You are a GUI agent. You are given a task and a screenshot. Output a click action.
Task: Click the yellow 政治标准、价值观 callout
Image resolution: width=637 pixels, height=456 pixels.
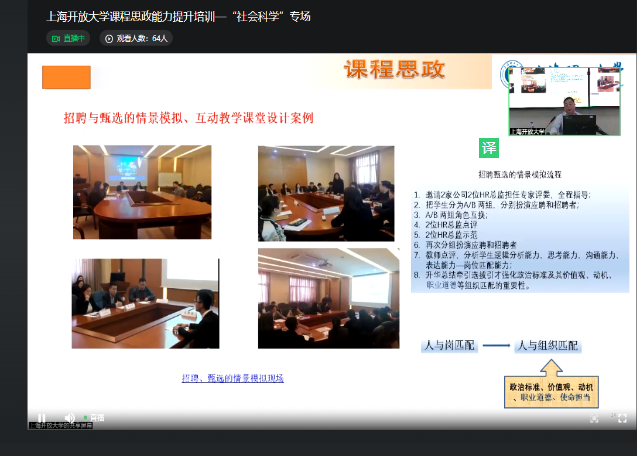tap(557, 391)
